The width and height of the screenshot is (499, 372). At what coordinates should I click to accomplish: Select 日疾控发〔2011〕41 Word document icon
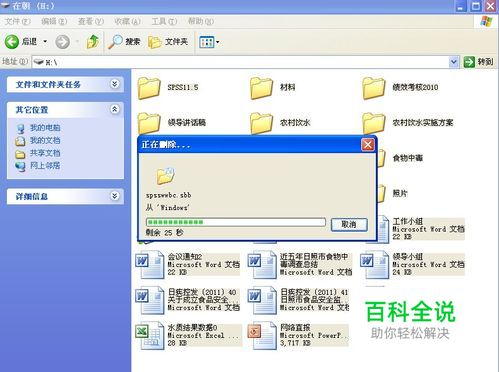pos(262,300)
